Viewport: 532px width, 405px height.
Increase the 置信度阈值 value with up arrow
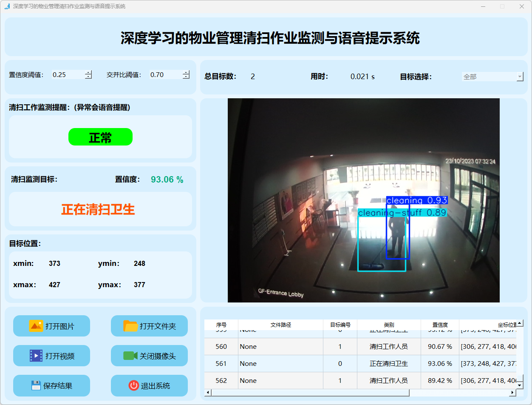(x=88, y=72)
